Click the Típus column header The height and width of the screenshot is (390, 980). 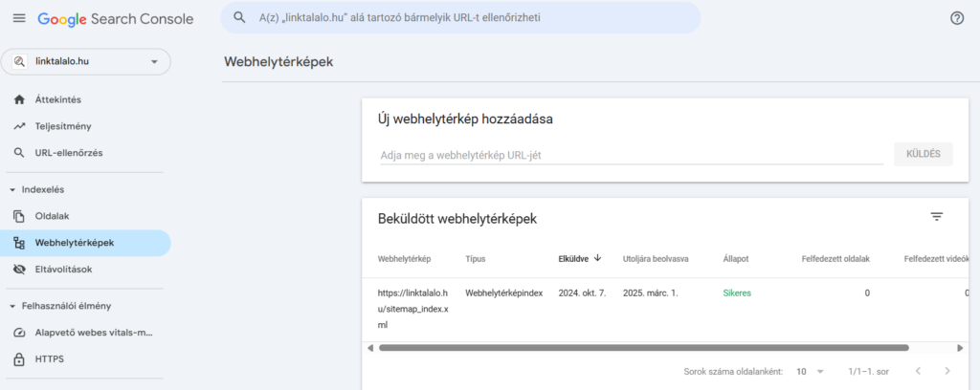(x=476, y=259)
